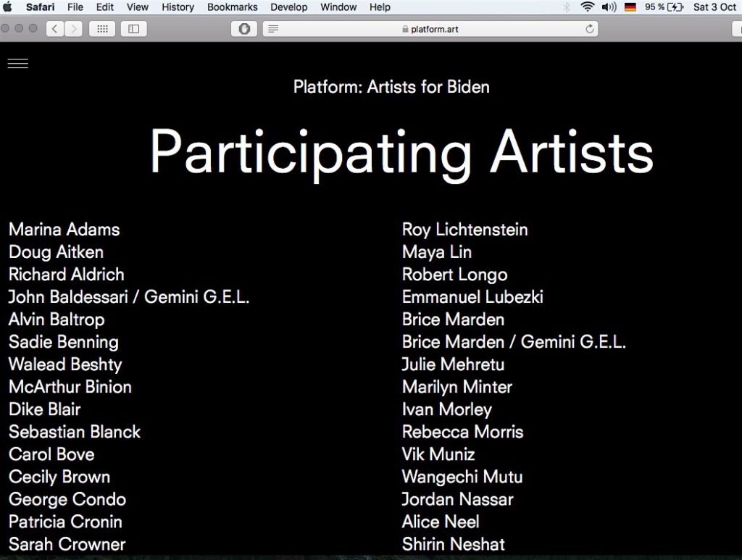Open the Develop menu
The height and width of the screenshot is (560, 742).
coord(288,7)
